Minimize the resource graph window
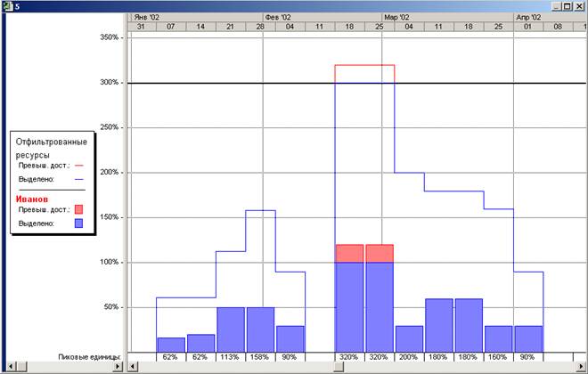The height and width of the screenshot is (374, 588). coord(557,6)
